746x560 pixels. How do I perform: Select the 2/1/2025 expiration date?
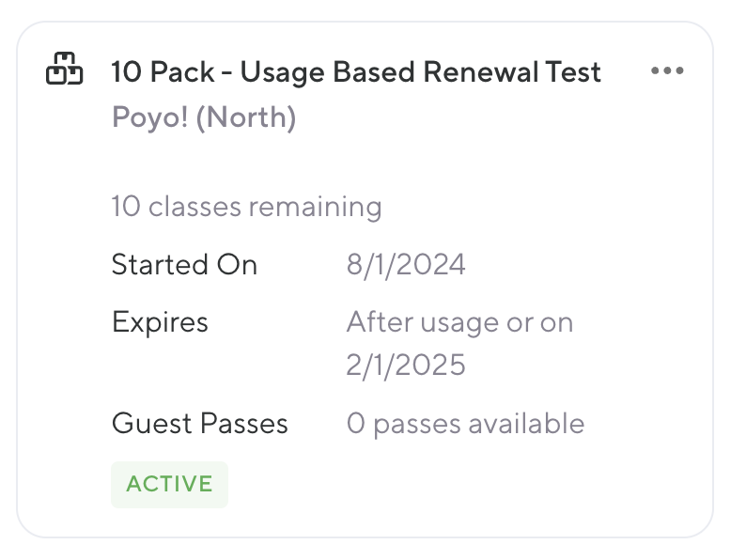click(x=406, y=365)
